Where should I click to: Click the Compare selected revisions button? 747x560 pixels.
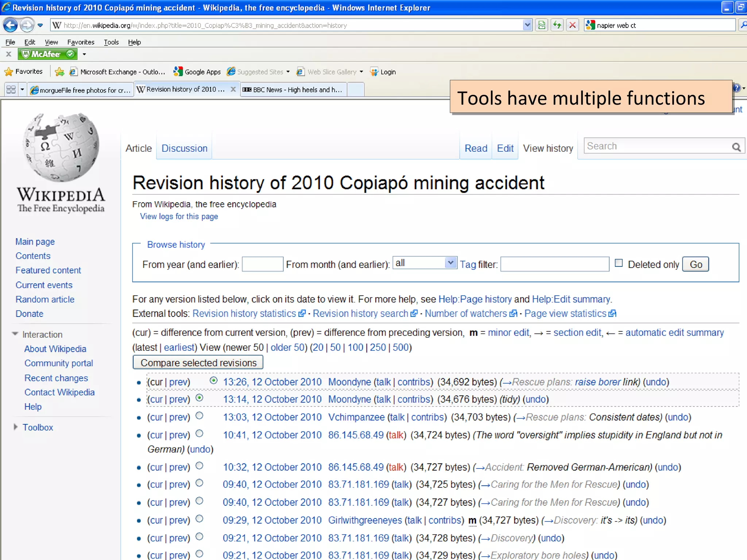pyautogui.click(x=198, y=363)
